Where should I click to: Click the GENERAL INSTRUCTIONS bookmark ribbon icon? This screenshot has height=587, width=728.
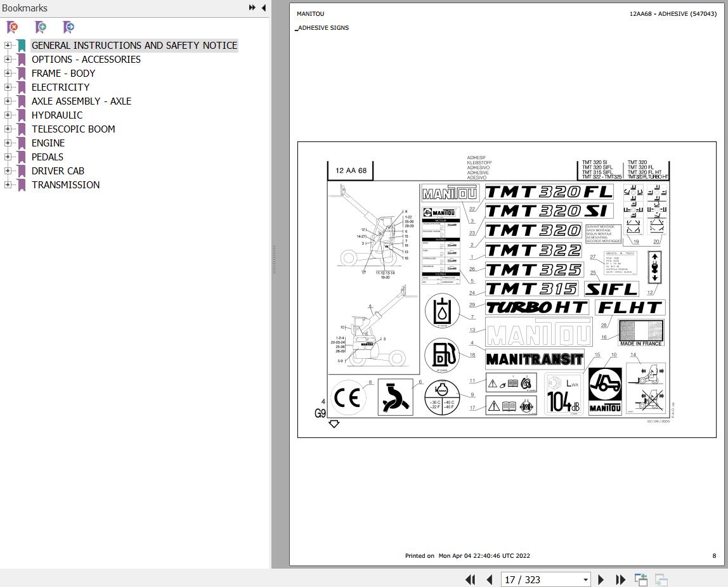[x=22, y=46]
